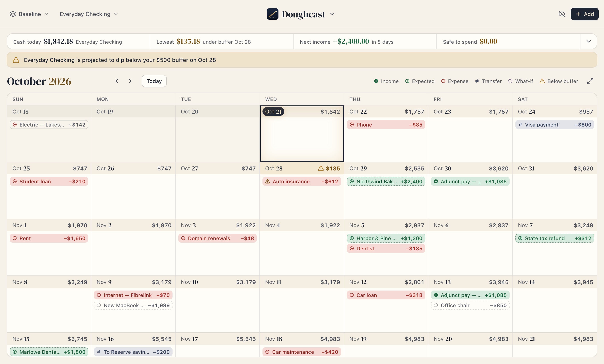
Task: Expand the summary bar chevron
Action: coord(588,42)
